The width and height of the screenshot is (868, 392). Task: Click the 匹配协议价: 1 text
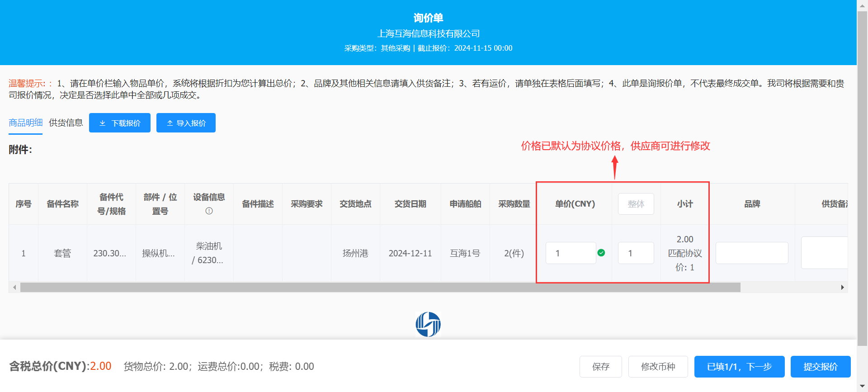685,260
